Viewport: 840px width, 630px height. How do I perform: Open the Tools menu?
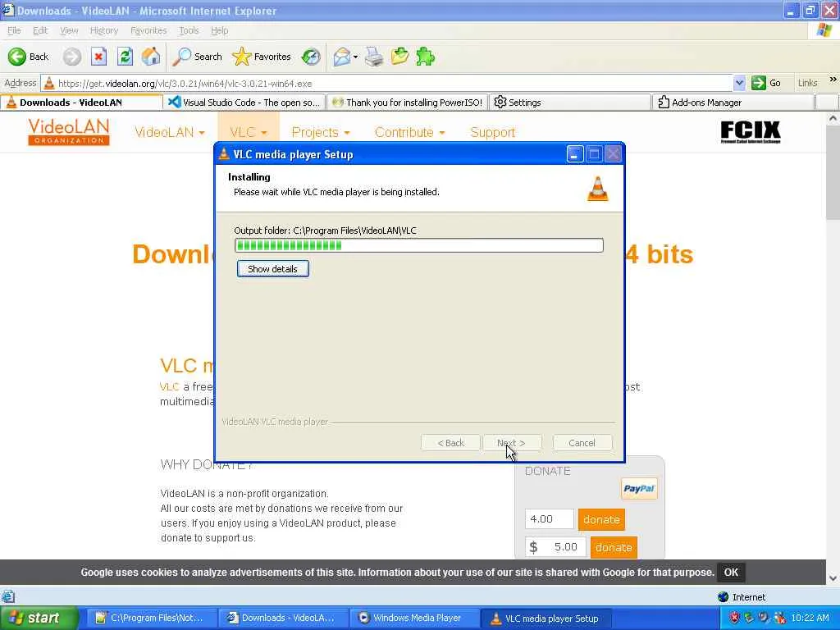(189, 30)
